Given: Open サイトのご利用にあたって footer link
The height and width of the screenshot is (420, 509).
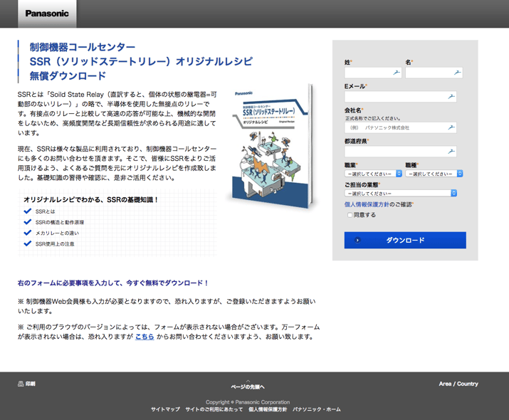Looking at the screenshot, I should (x=214, y=409).
